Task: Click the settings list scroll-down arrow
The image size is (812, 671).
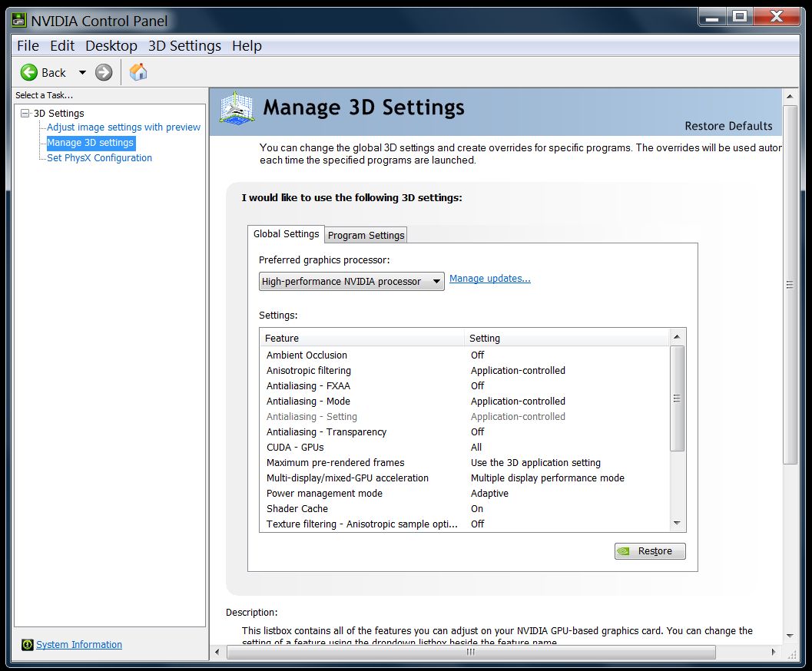Action: point(677,524)
